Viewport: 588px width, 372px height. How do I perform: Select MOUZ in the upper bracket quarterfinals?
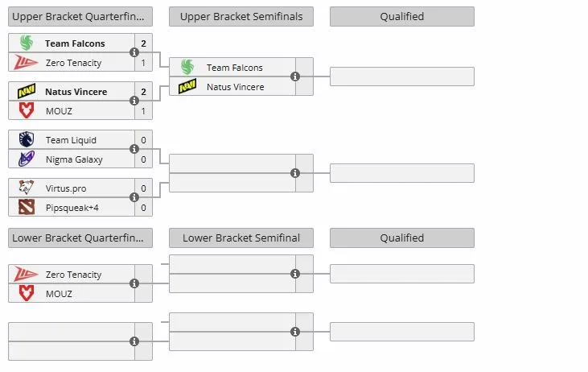click(x=59, y=111)
